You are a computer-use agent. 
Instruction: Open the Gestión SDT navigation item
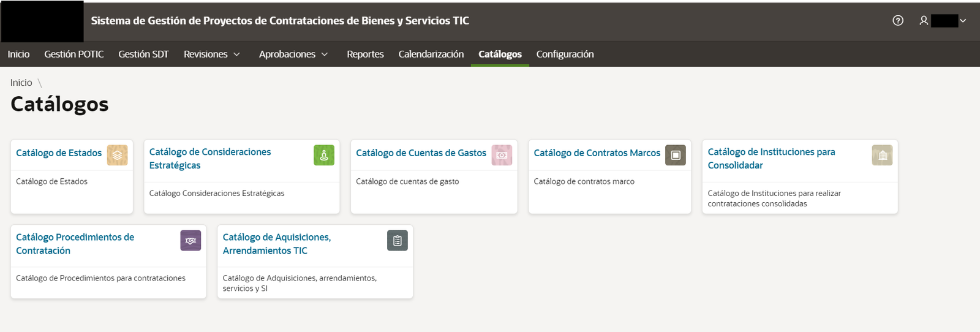(x=143, y=54)
